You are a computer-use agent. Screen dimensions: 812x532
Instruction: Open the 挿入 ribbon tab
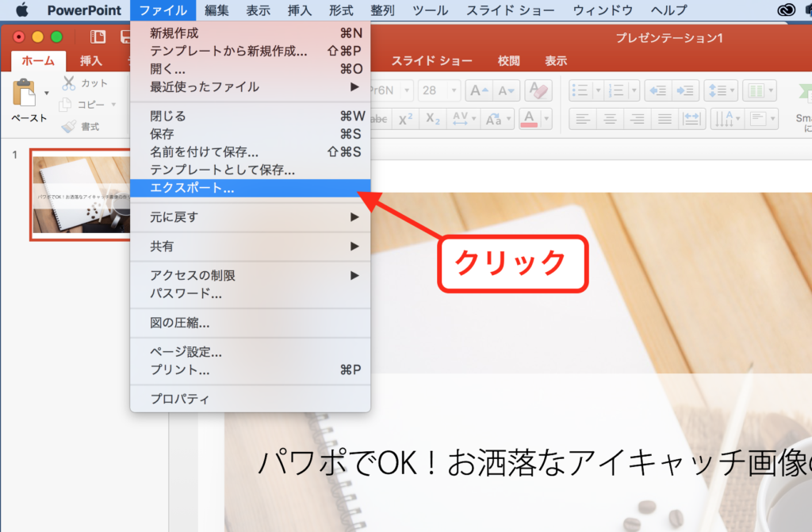coord(91,61)
